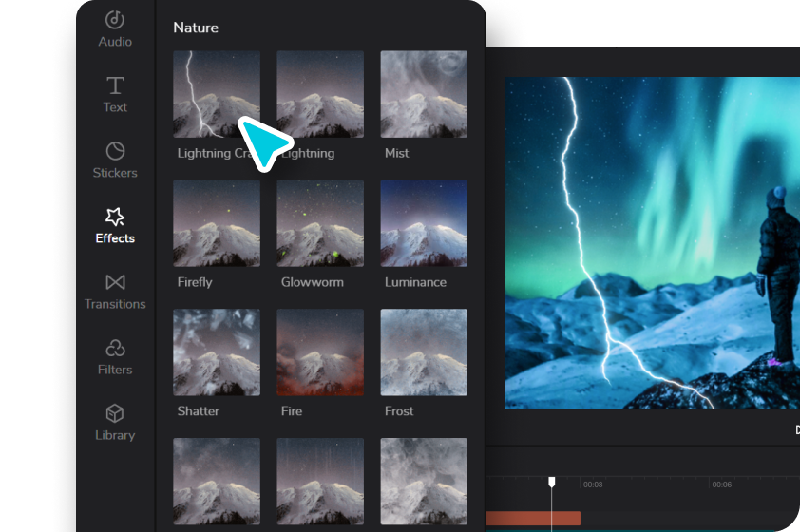Viewport: 800px width, 532px height.
Task: Apply the Lightning Crack effect thumbnail
Action: 217,94
